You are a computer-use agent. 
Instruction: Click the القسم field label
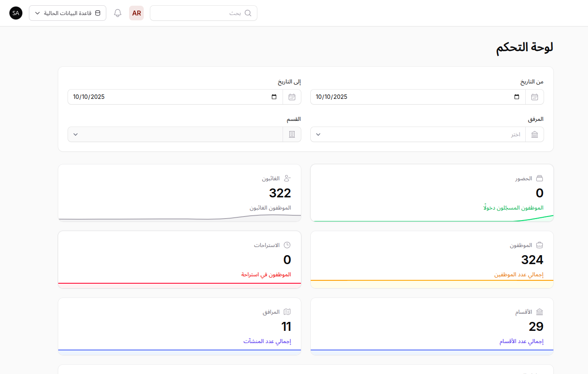click(x=294, y=119)
